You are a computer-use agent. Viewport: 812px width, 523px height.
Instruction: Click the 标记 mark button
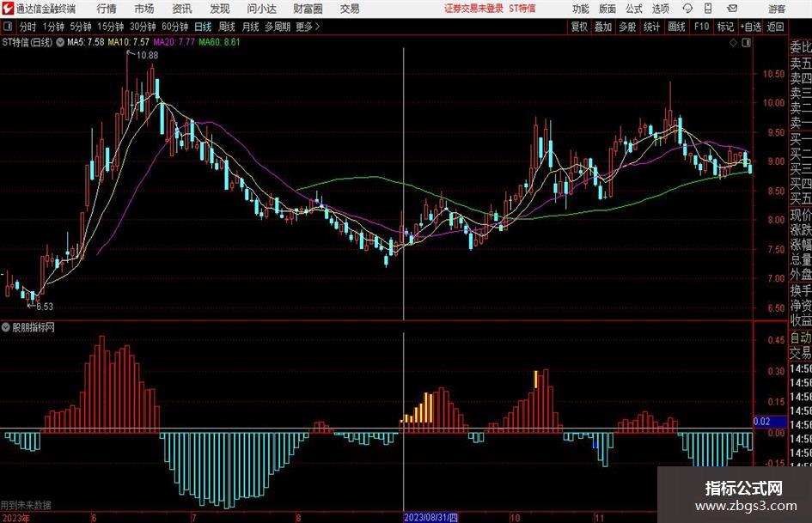725,27
